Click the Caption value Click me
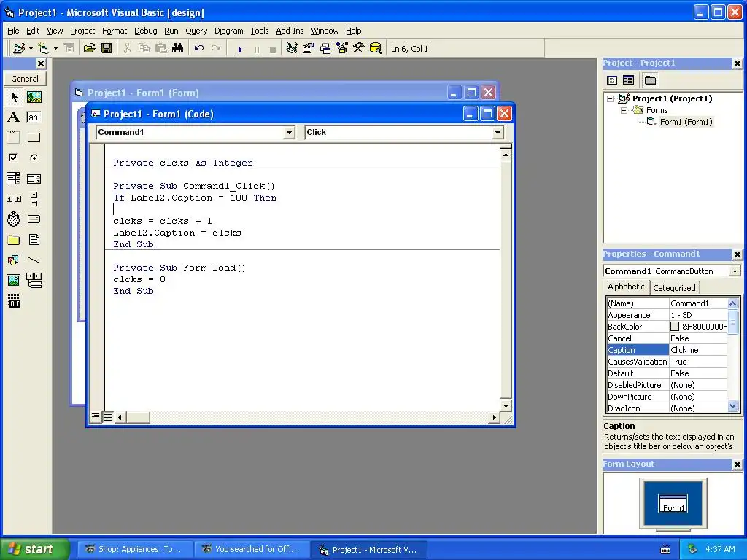The width and height of the screenshot is (747, 560). [697, 350]
